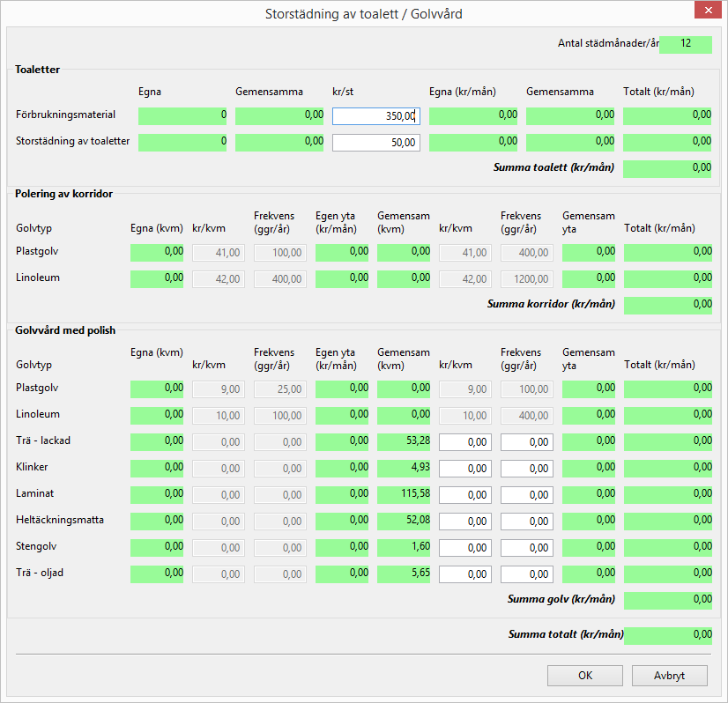The height and width of the screenshot is (703, 728).
Task: Click the Avbryt button
Action: point(669,676)
